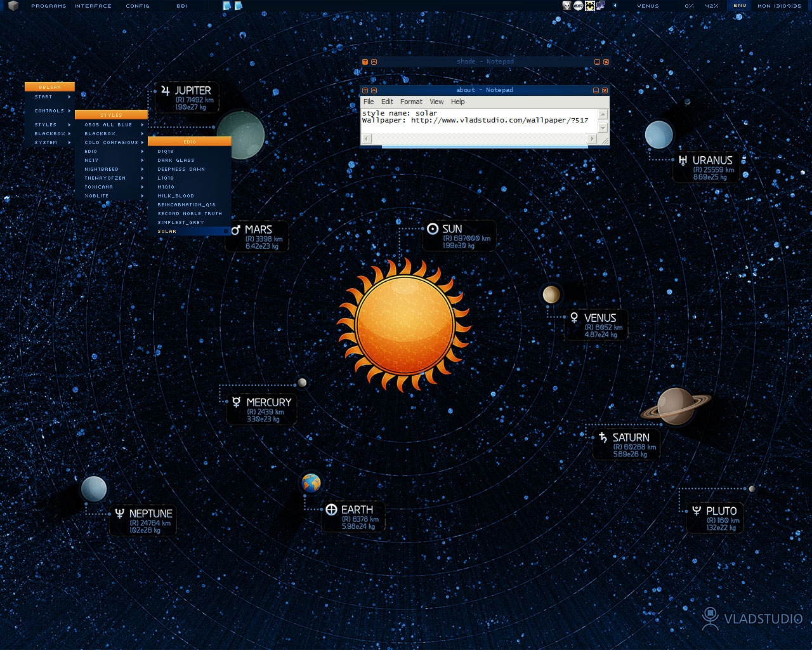Apply the Reincarnation_Q18 style
812x650 pixels.
tap(190, 205)
